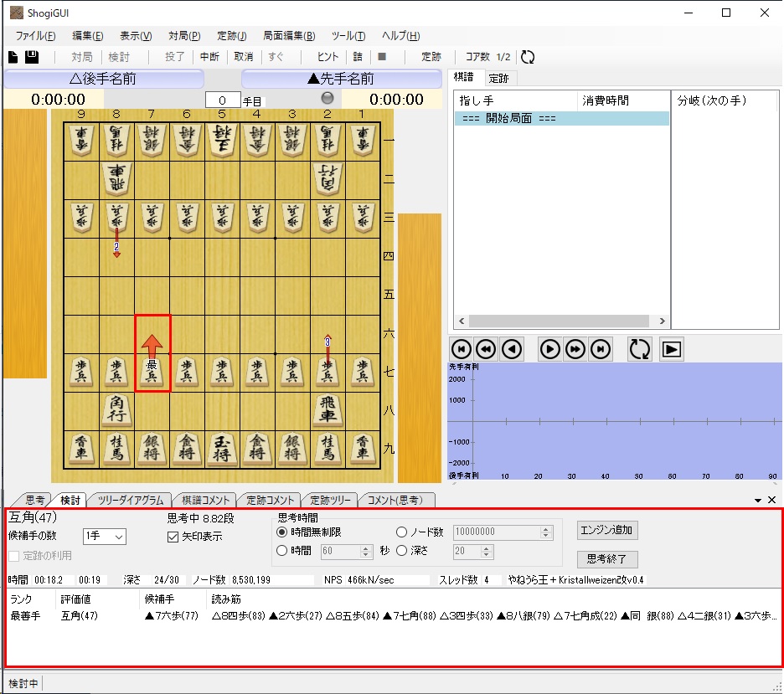Click the 思考終了 button
The height and width of the screenshot is (694, 784).
pos(607,558)
